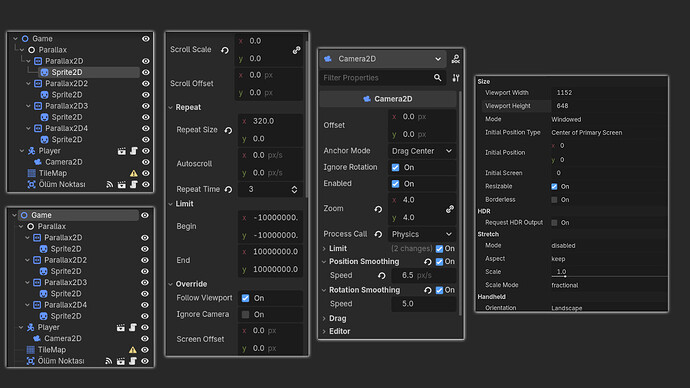Toggle the Scroll Scale link-values chain icon

click(x=297, y=50)
